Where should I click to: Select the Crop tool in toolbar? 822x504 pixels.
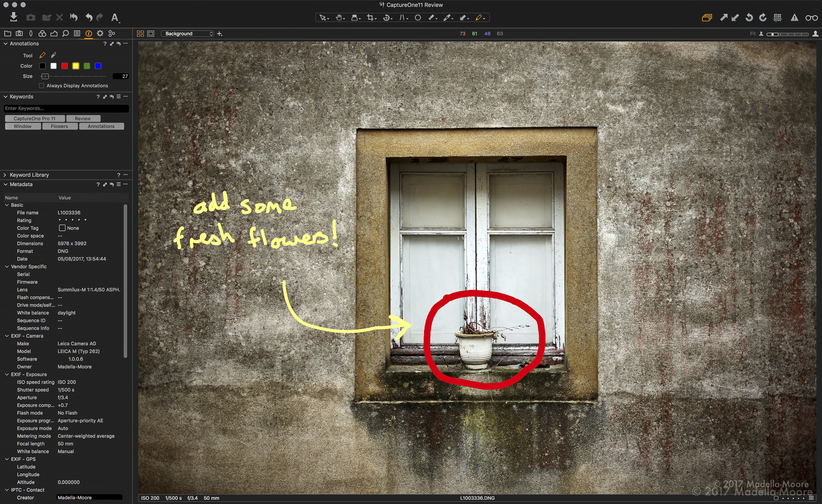[370, 17]
